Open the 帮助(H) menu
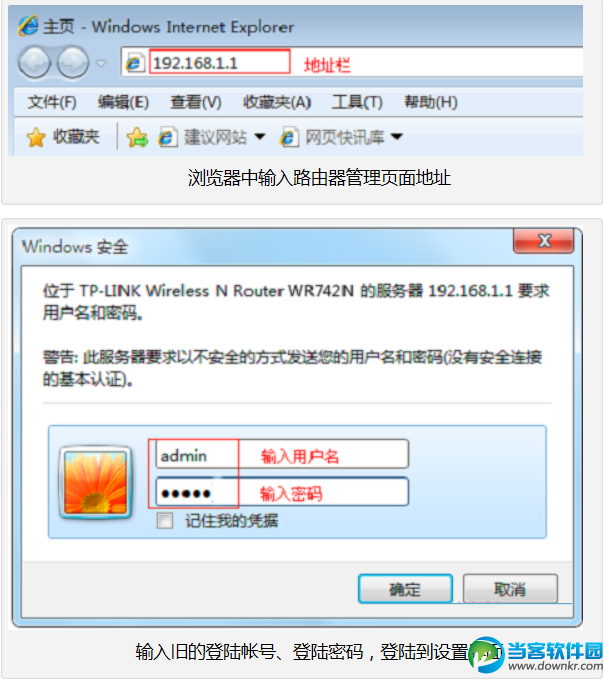The height and width of the screenshot is (680, 604). tap(431, 102)
